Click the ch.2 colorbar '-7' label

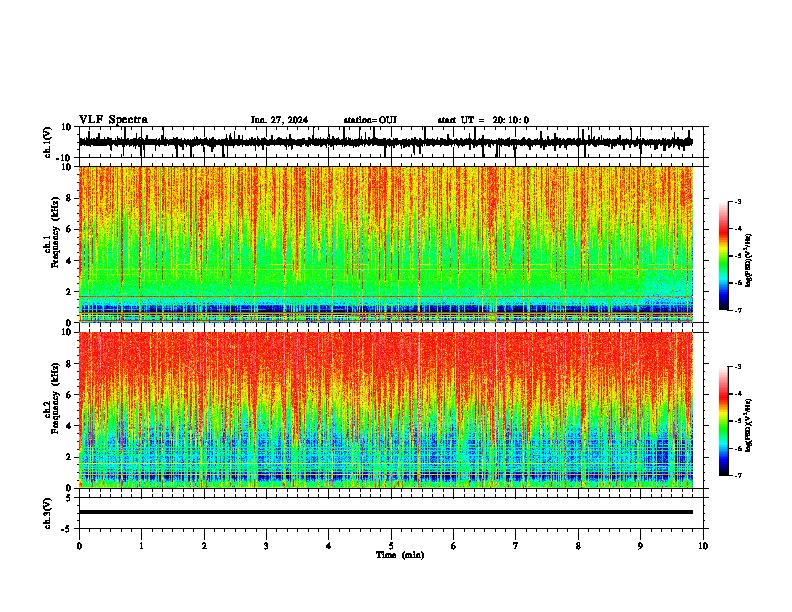click(x=738, y=476)
